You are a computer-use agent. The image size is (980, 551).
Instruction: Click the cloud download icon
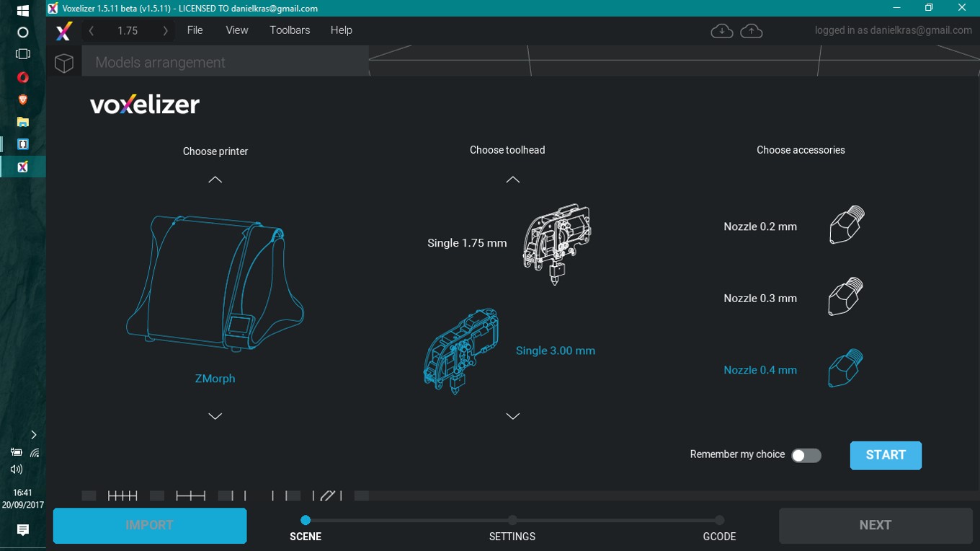722,31
